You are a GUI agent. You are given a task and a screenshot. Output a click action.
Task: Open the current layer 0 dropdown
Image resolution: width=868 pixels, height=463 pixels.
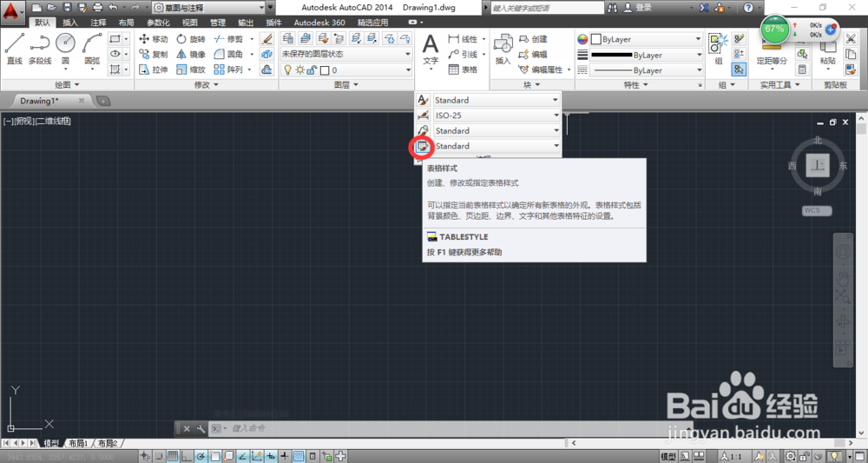346,70
